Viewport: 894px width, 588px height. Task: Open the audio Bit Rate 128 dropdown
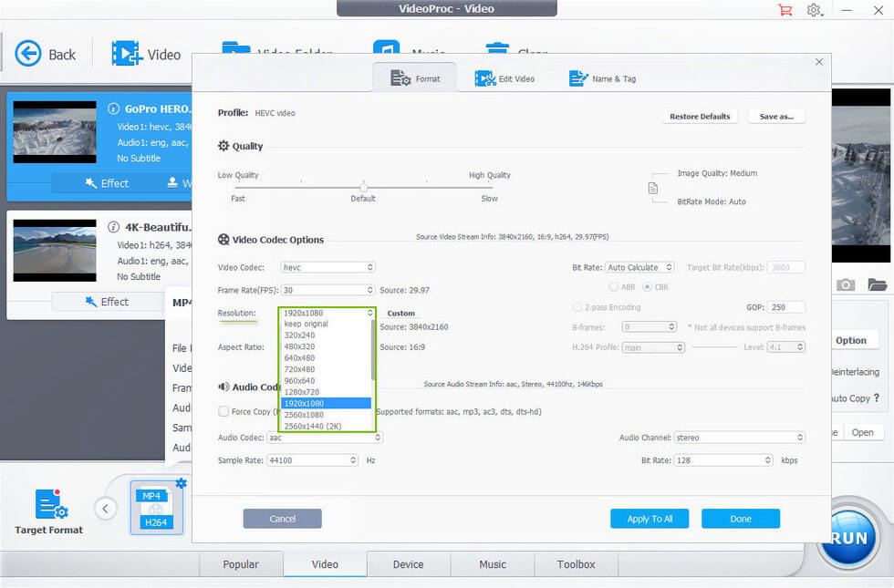point(723,460)
